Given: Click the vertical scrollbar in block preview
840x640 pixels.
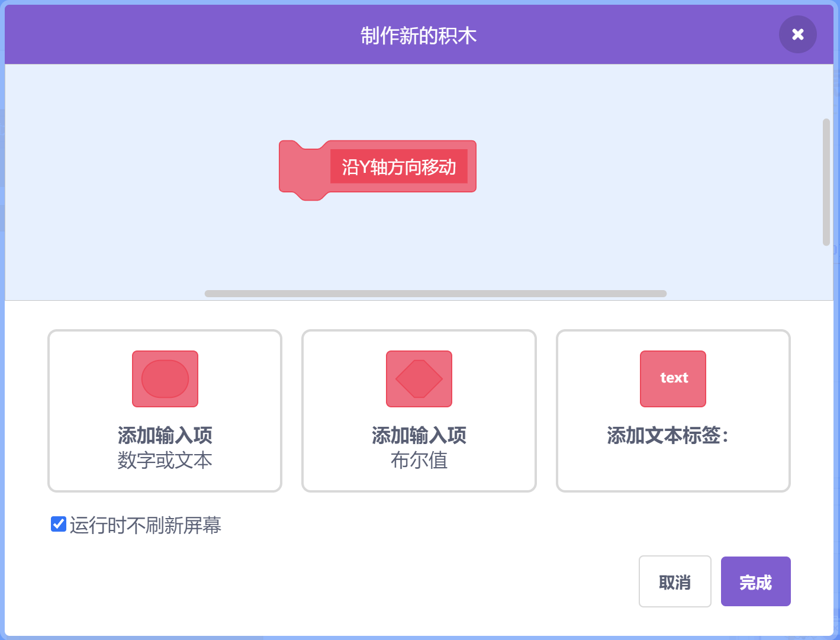Looking at the screenshot, I should (826, 182).
